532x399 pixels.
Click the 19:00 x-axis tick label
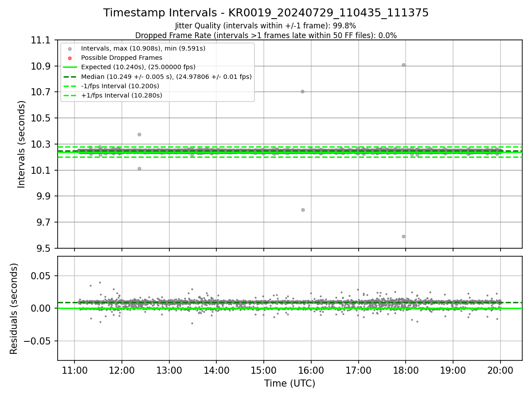click(453, 371)
